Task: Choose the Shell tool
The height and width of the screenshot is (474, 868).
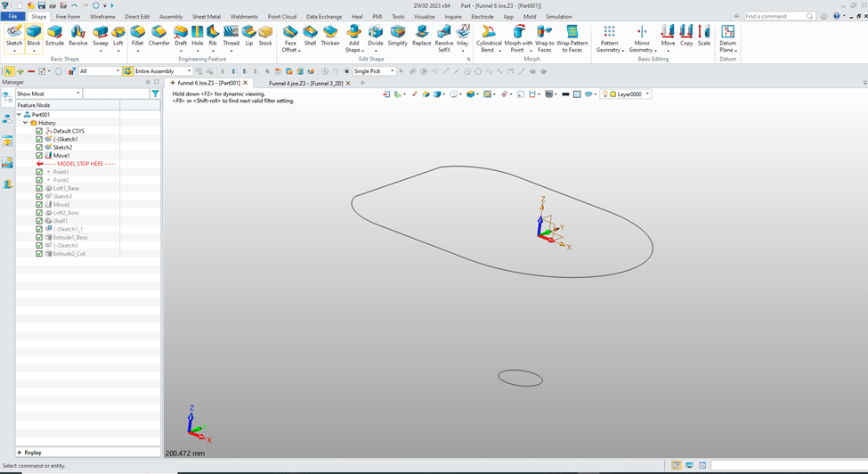Action: (x=310, y=36)
